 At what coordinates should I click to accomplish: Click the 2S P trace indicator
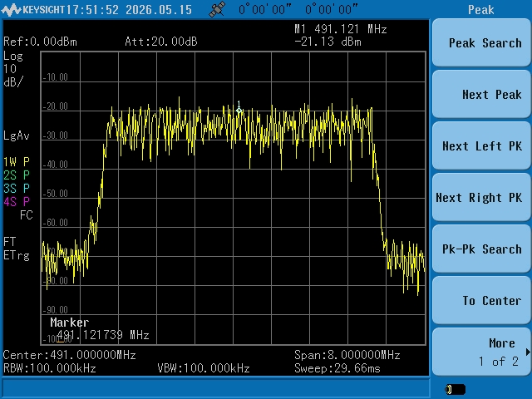(17, 175)
